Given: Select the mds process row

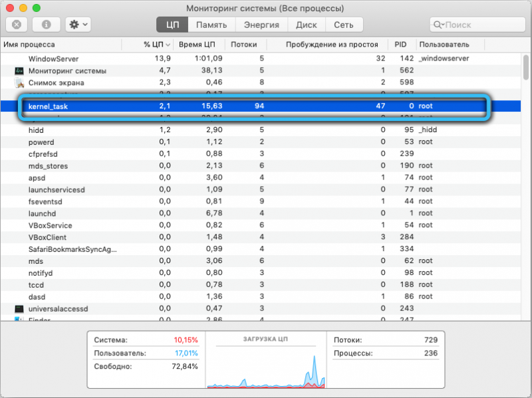Looking at the screenshot, I should click(x=261, y=261).
